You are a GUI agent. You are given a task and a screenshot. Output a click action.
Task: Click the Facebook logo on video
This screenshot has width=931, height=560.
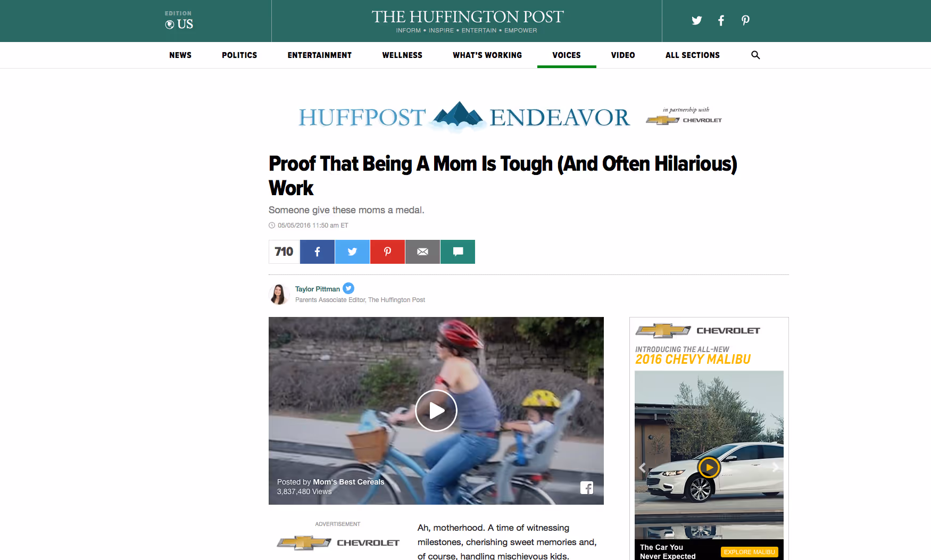point(587,488)
